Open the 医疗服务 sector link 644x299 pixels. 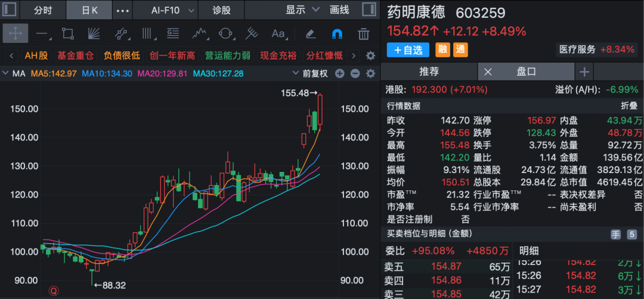[596, 50]
